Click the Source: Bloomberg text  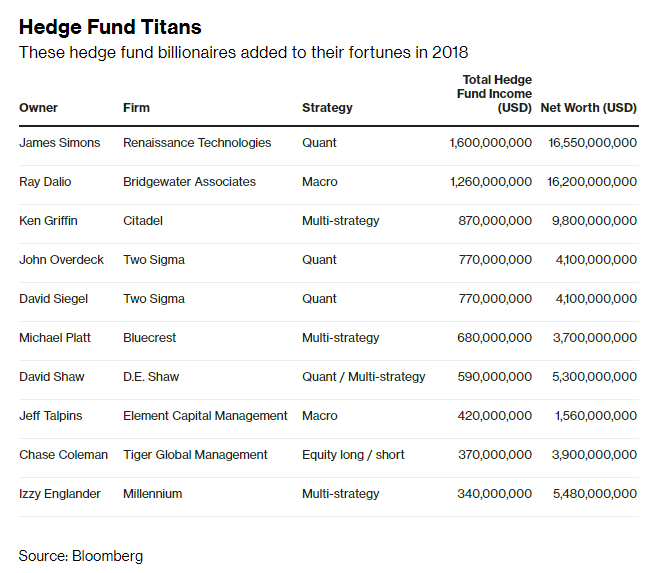(x=81, y=556)
